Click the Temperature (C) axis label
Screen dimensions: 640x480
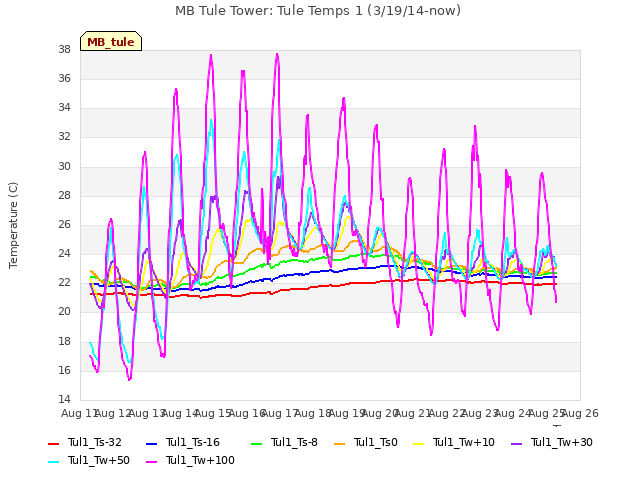13,225
